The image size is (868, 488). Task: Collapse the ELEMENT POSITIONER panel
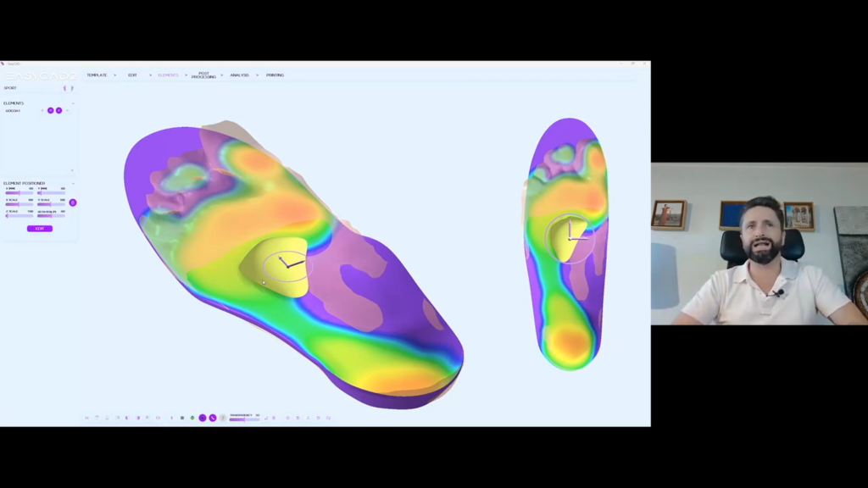pos(73,183)
